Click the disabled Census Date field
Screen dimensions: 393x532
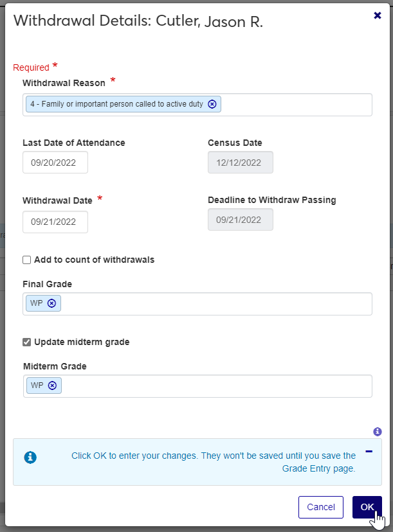click(x=241, y=163)
